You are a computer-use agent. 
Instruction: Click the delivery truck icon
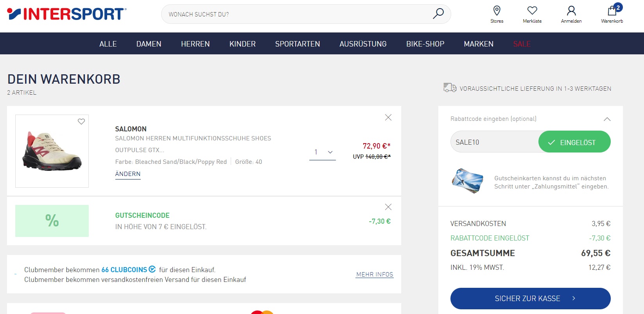click(x=450, y=88)
